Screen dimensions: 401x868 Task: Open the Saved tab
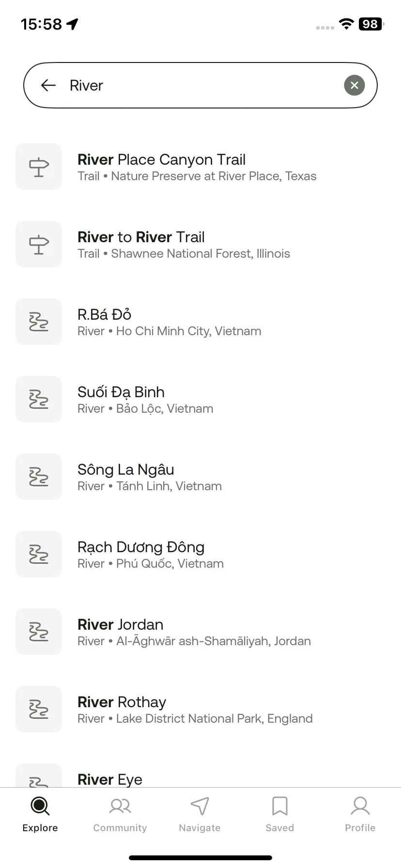(x=280, y=815)
